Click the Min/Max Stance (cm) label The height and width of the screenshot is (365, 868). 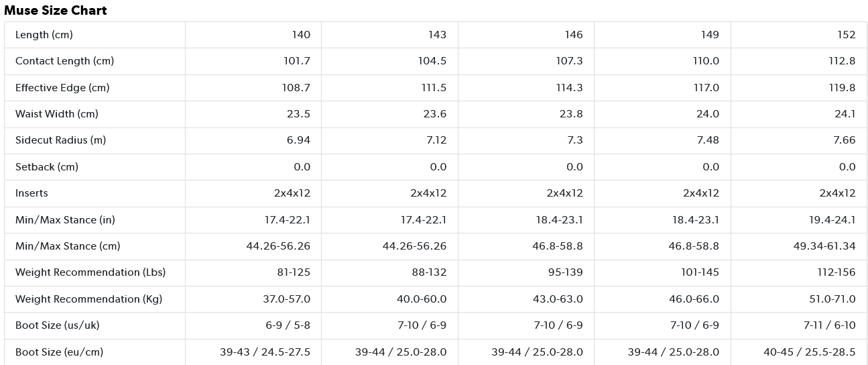coord(68,246)
